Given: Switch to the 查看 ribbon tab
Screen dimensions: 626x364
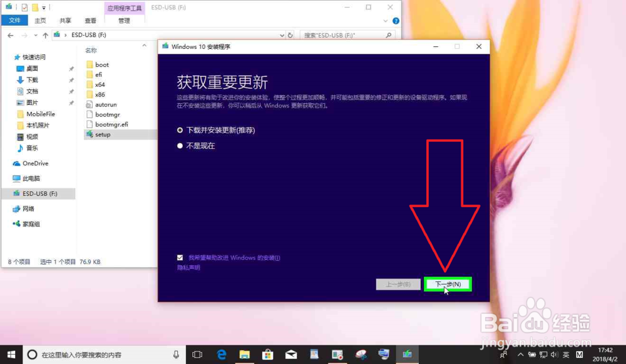Looking at the screenshot, I should pos(90,20).
